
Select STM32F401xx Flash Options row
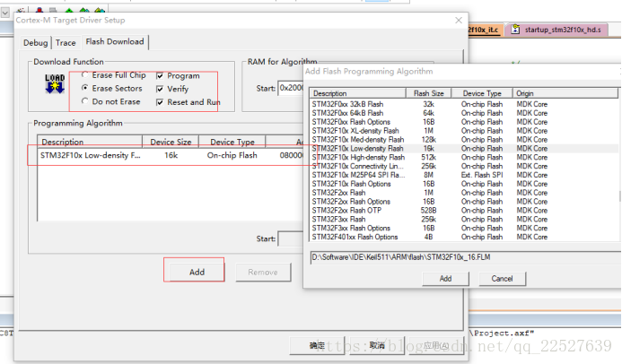pyautogui.click(x=464, y=237)
